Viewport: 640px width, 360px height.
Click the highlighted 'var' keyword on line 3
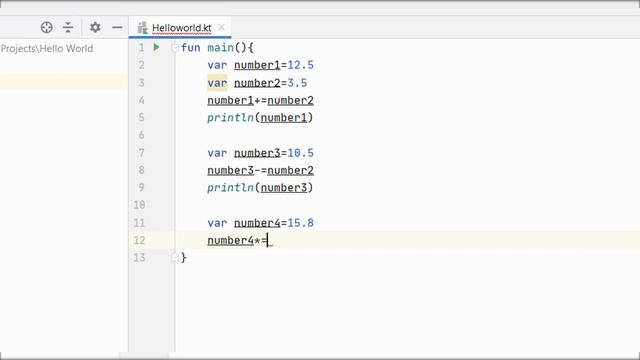217,83
